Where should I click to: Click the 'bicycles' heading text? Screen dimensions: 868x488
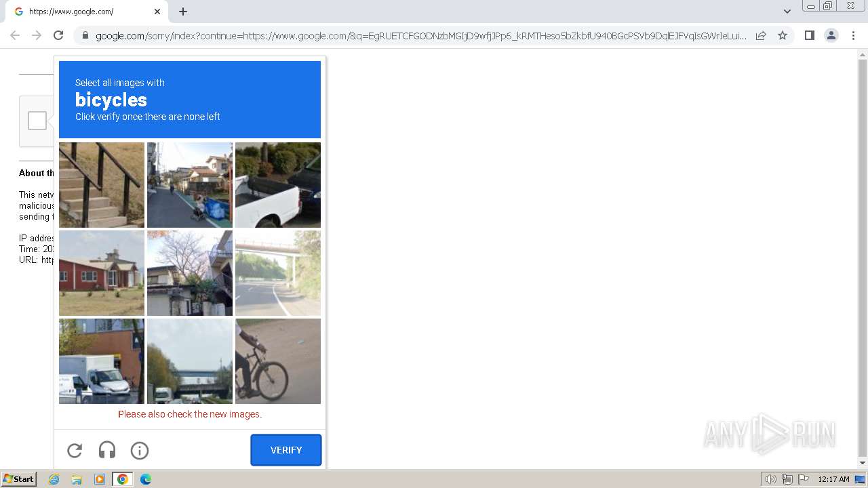tap(111, 100)
